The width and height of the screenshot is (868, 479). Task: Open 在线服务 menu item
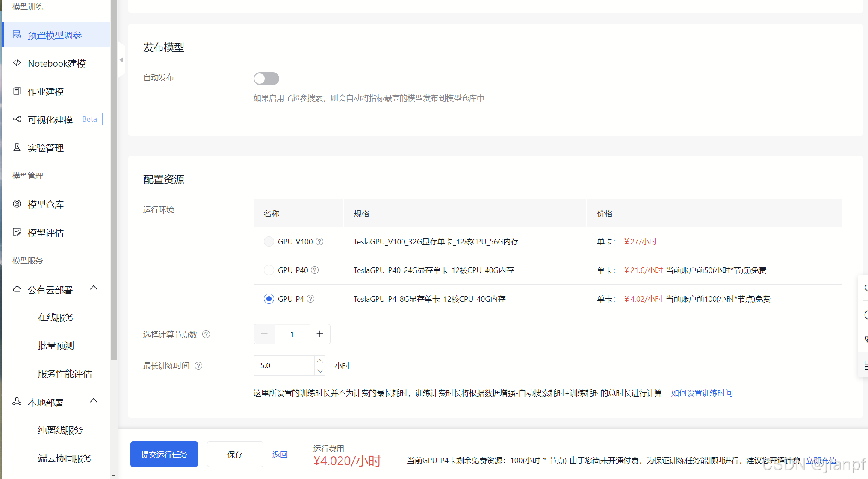point(56,317)
